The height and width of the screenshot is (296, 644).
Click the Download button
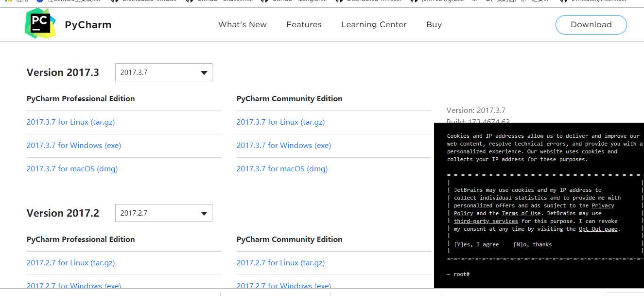[x=591, y=24]
